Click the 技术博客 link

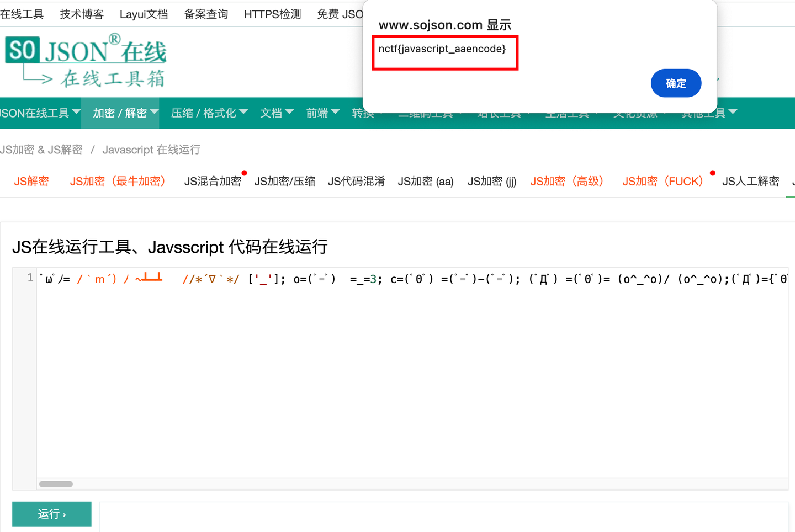[x=81, y=14]
